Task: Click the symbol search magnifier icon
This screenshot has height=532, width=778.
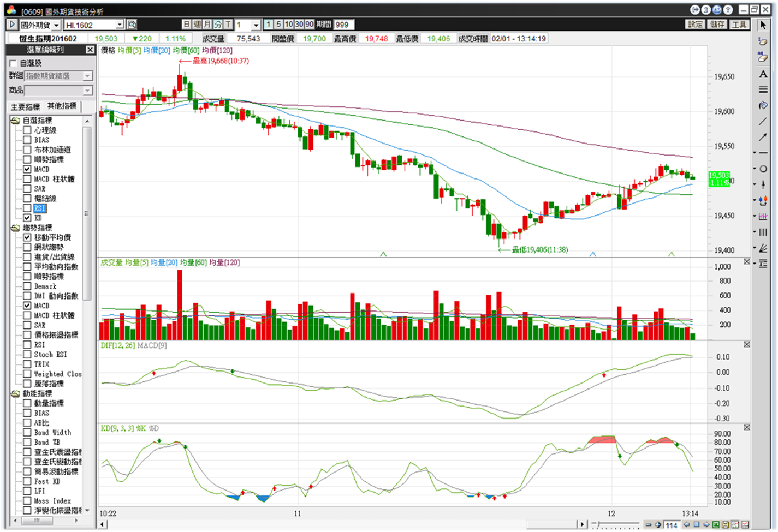Action: point(132,25)
